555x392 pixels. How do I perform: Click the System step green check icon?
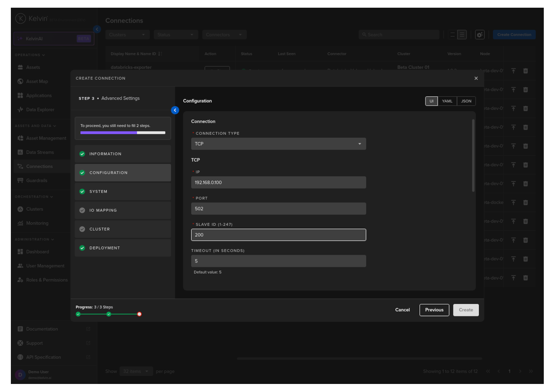point(82,191)
